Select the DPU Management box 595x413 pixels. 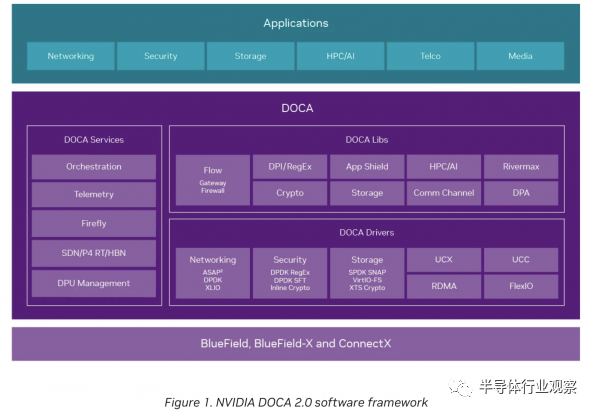tap(94, 283)
